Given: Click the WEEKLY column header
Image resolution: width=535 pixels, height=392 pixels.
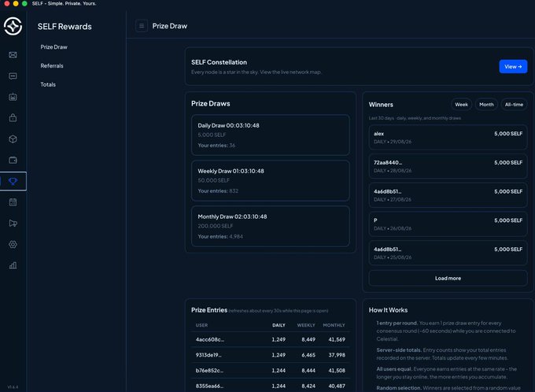Looking at the screenshot, I should tap(306, 325).
